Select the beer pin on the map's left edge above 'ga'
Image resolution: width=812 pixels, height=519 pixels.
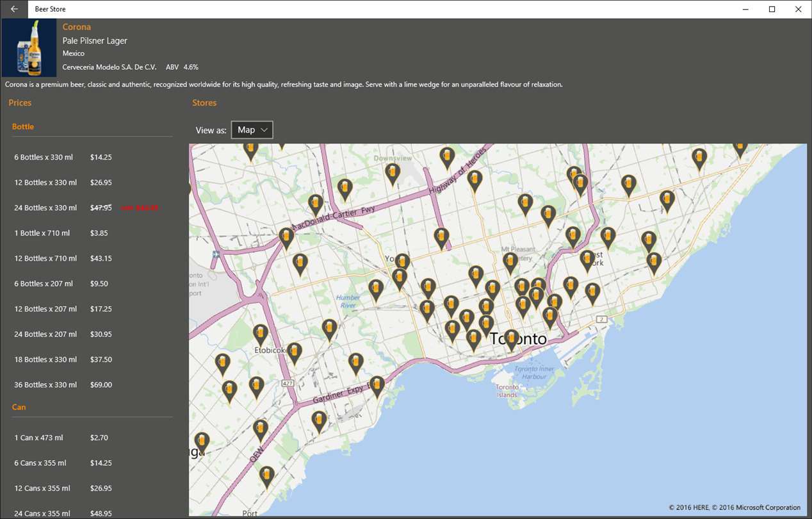tap(202, 443)
